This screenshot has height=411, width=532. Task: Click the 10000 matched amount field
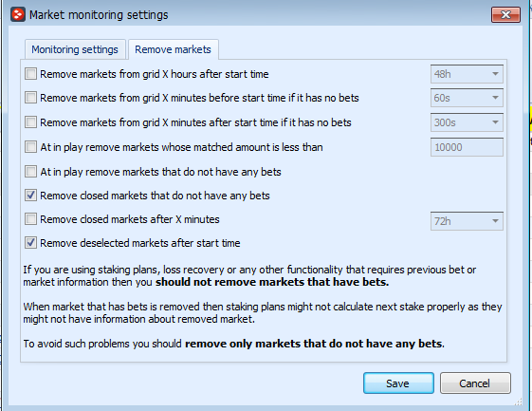pos(467,147)
